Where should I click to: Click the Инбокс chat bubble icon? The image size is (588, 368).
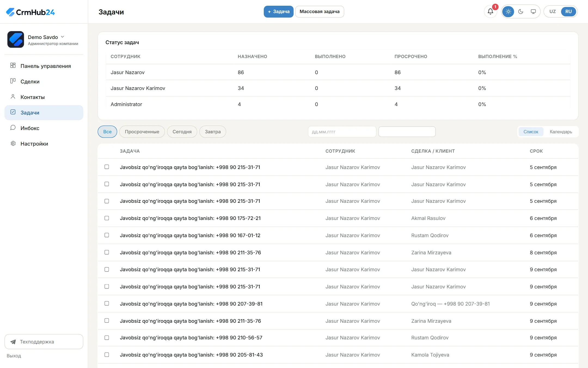(x=13, y=128)
